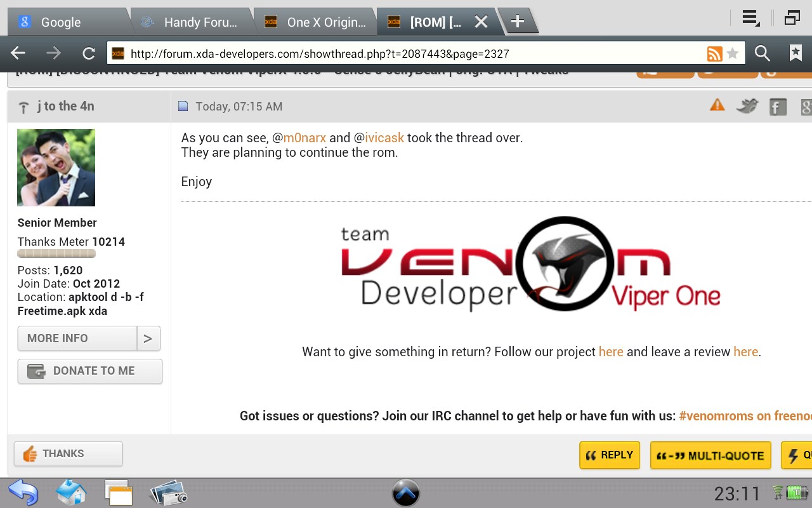Screen dimensions: 812x508
Task: Open the window switcher icon
Action: pyautogui.click(x=792, y=18)
